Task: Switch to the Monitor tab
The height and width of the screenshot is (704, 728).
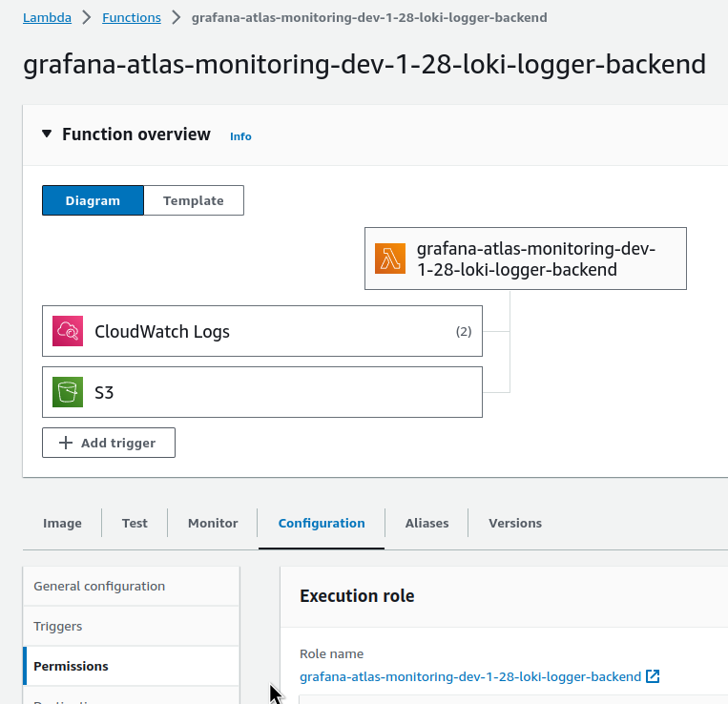Action: tap(213, 523)
